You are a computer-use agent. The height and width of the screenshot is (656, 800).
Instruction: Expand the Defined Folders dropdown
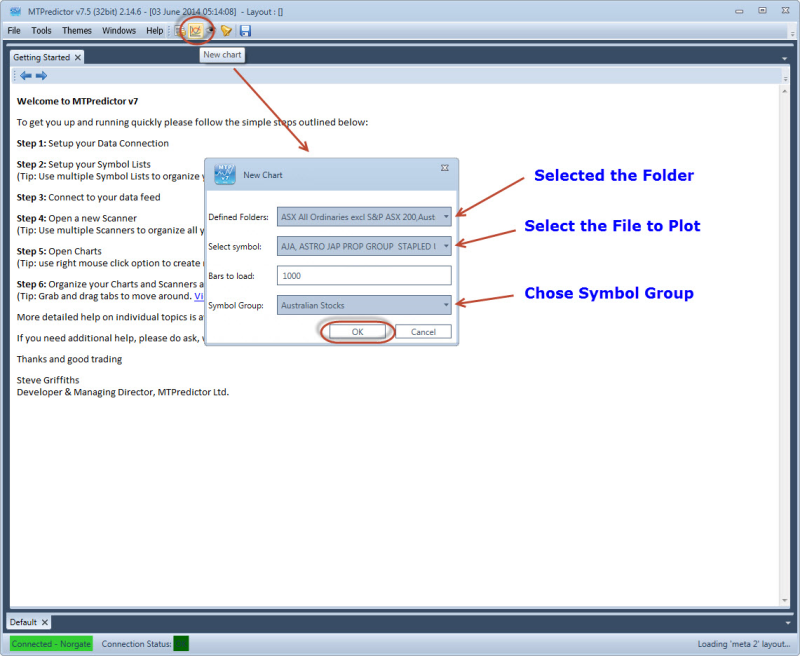coord(446,217)
